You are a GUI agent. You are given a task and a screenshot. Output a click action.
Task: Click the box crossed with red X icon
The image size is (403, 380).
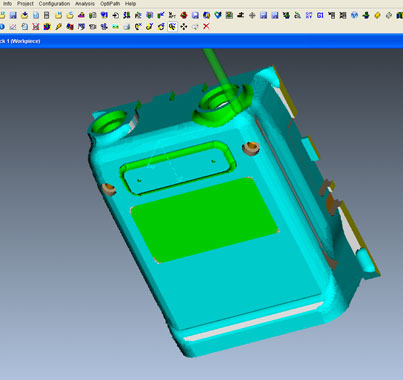coord(36,27)
